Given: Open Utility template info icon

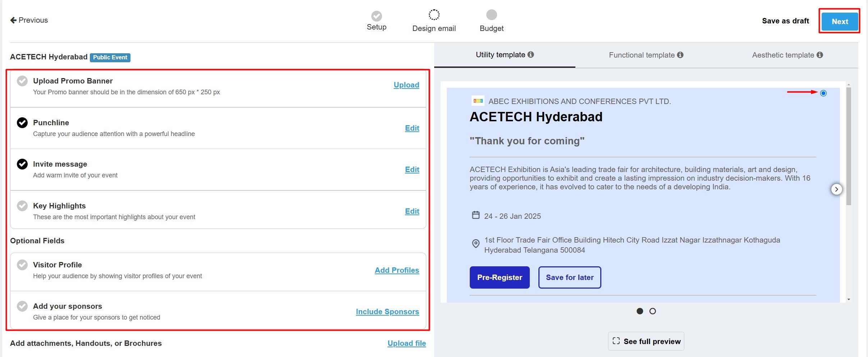Looking at the screenshot, I should (531, 55).
